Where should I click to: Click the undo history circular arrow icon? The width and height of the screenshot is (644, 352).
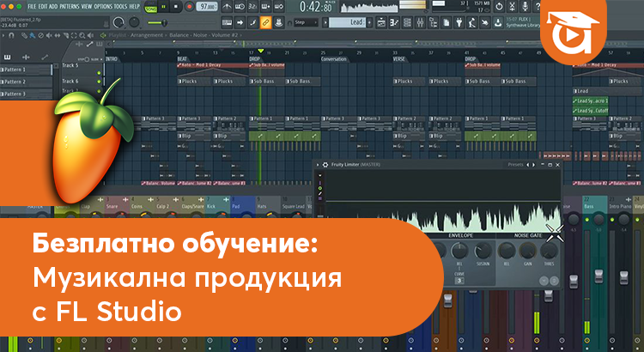499,7
